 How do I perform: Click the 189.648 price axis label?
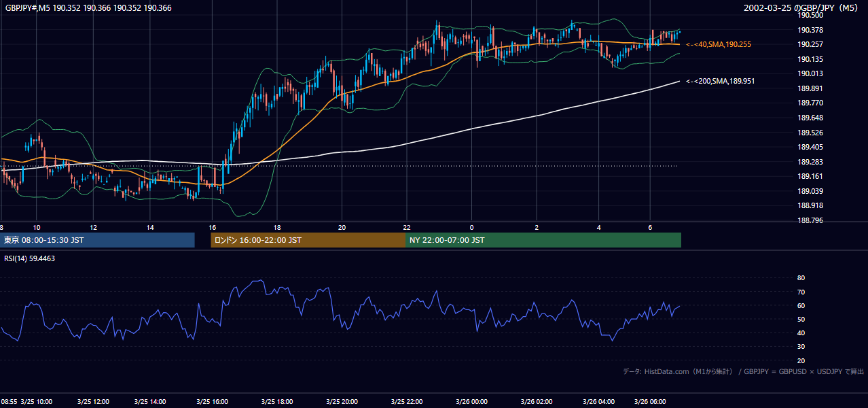coord(810,118)
